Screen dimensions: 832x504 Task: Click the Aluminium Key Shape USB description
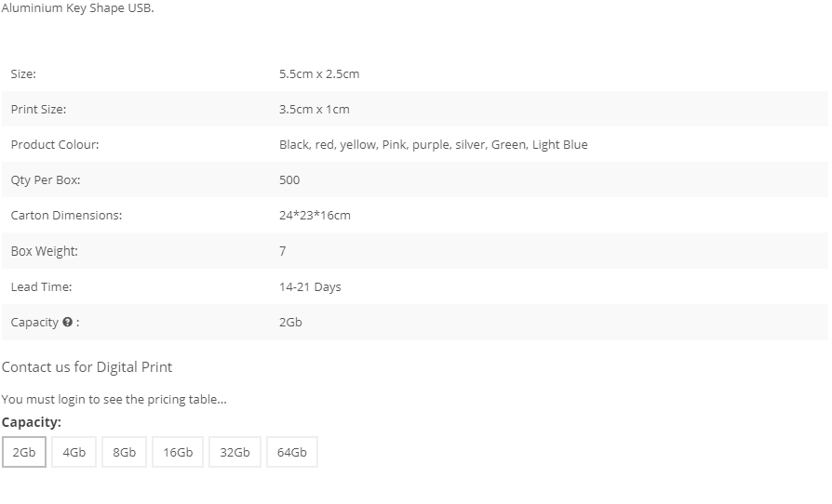tap(77, 8)
